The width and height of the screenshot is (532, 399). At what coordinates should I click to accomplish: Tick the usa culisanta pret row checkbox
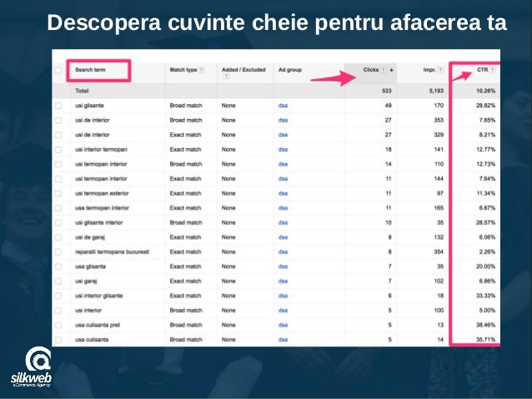click(x=58, y=325)
